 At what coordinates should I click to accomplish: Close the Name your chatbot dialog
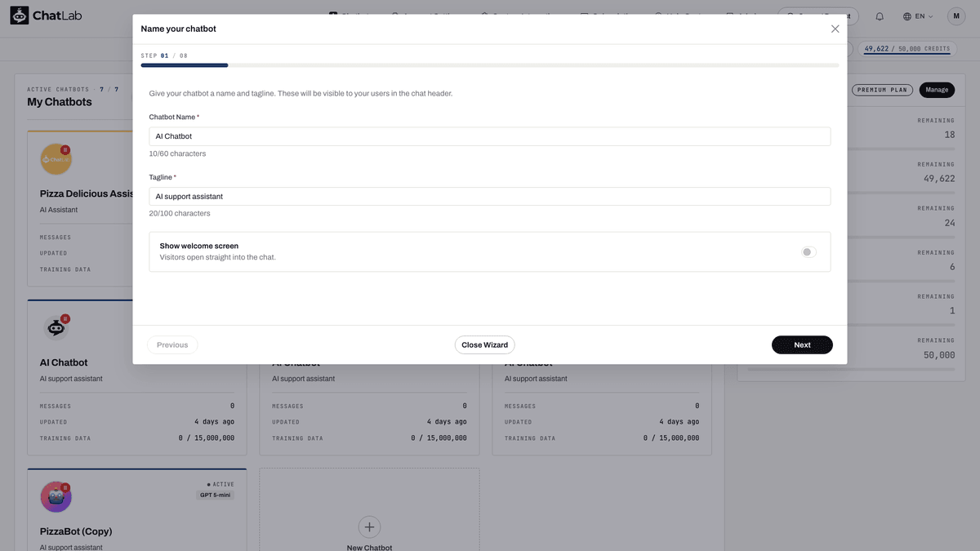[x=835, y=29]
